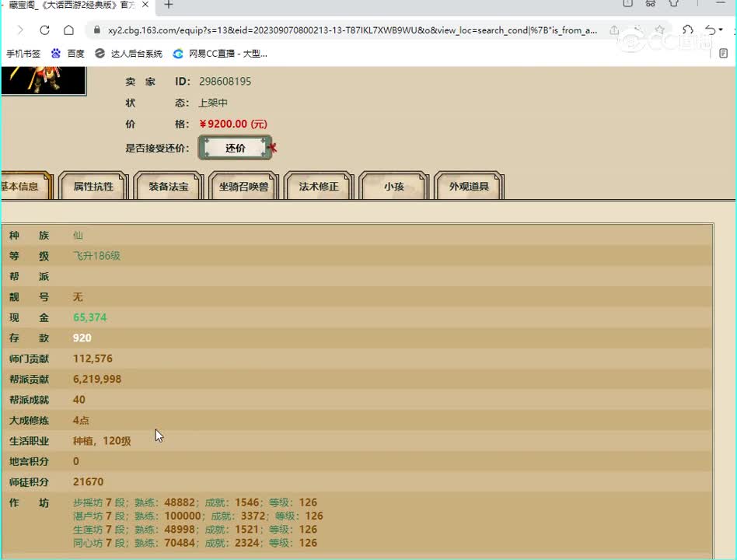The height and width of the screenshot is (560, 737).
Task: Open the reading list icon on the bookmarks bar
Action: (723, 53)
